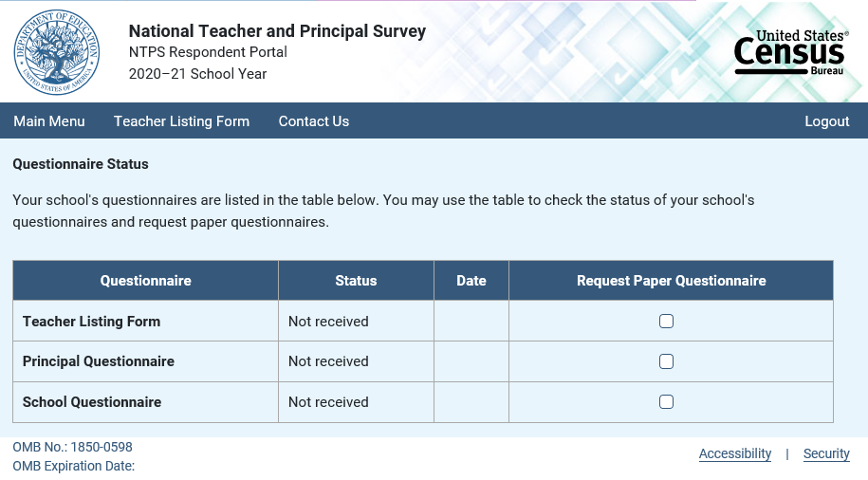Click the Request Paper Questionnaire column header
868x480 pixels.
pos(672,281)
